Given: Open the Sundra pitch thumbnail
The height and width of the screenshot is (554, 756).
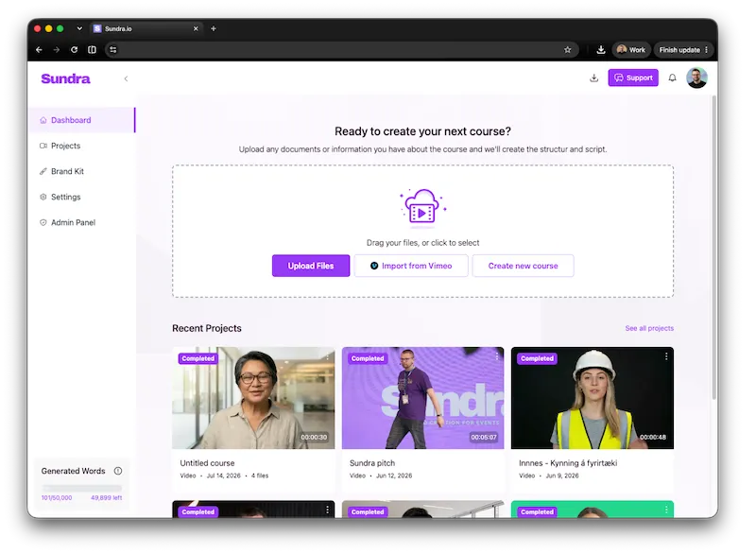Looking at the screenshot, I should pos(422,398).
